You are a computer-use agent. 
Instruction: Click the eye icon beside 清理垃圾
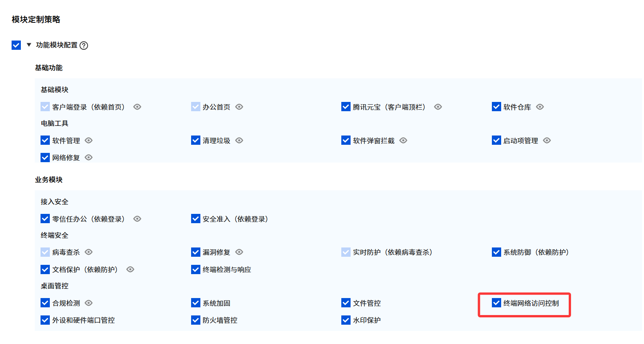tap(239, 141)
